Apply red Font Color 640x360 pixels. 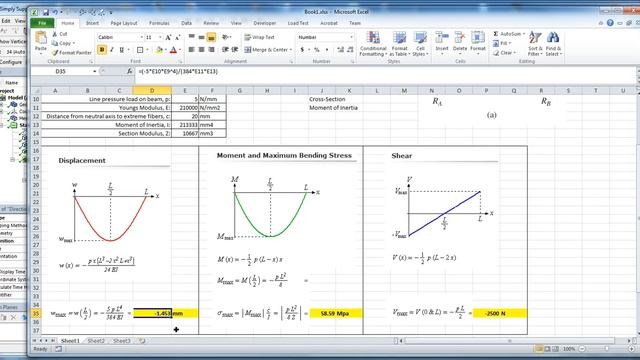[173, 50]
